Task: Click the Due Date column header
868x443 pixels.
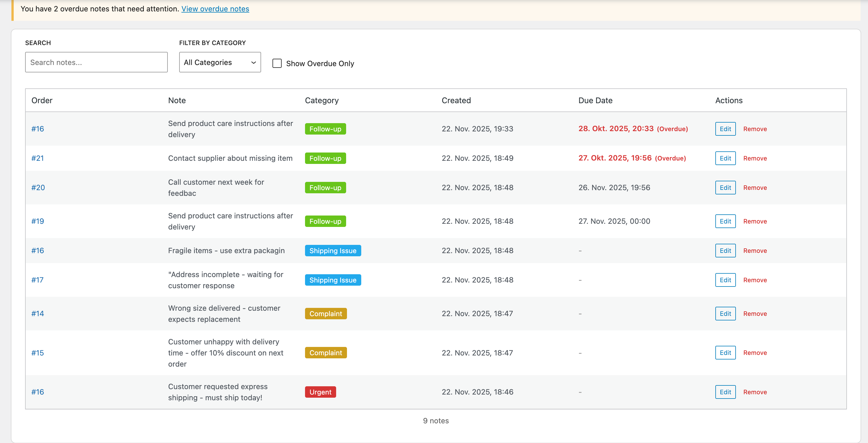Action: tap(595, 100)
